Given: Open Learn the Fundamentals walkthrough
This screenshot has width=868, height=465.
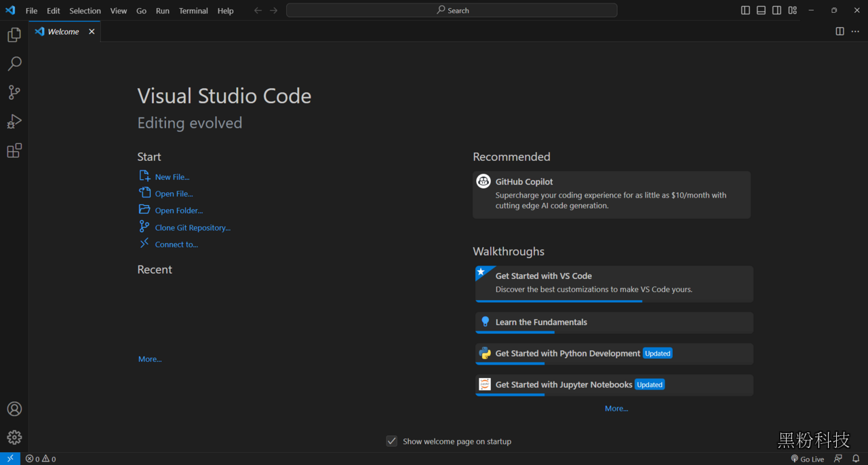Looking at the screenshot, I should 614,322.
